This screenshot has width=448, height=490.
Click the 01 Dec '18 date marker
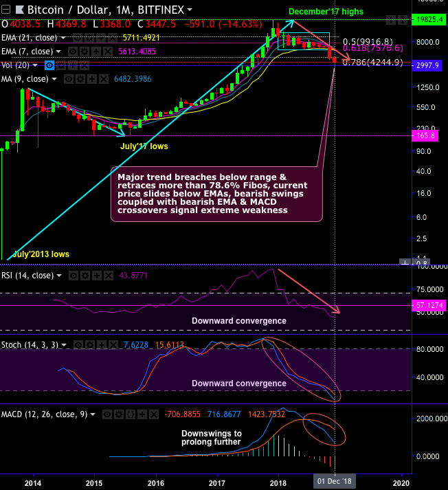point(334,481)
